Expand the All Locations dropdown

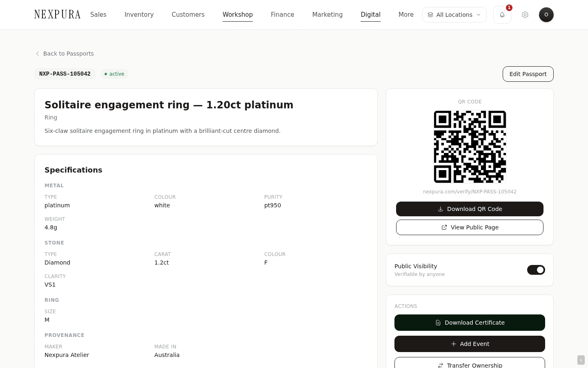point(454,15)
